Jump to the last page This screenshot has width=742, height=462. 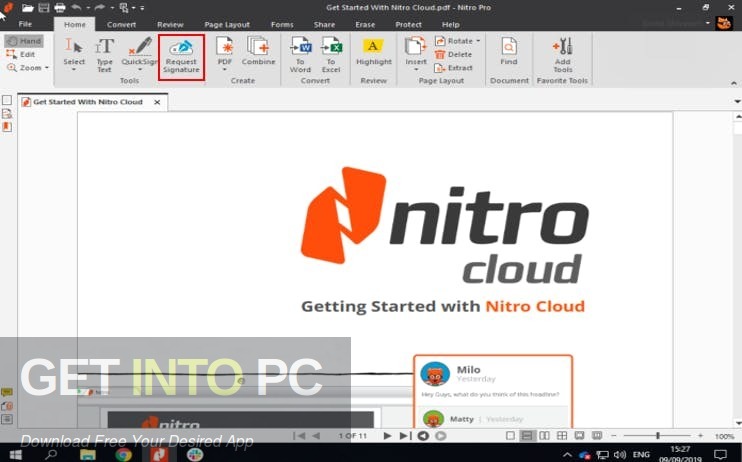405,435
